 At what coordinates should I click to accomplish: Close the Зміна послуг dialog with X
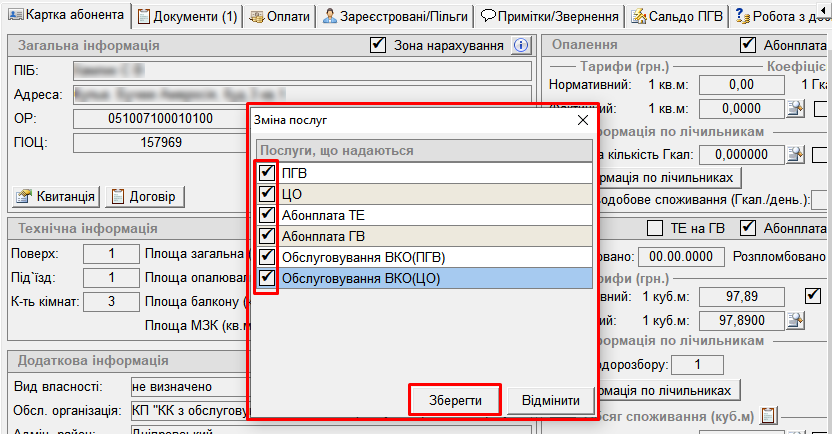pyautogui.click(x=583, y=120)
